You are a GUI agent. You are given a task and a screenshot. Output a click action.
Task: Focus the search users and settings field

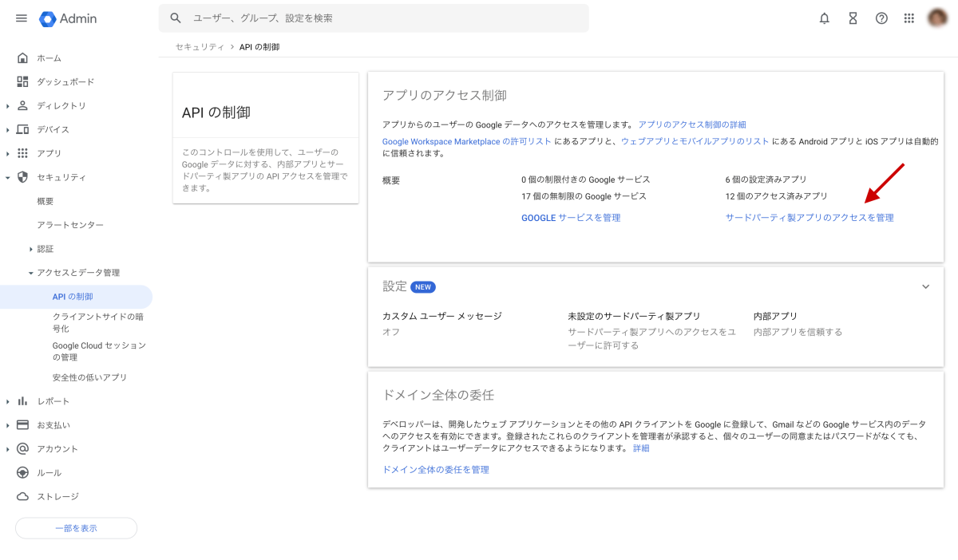point(374,18)
